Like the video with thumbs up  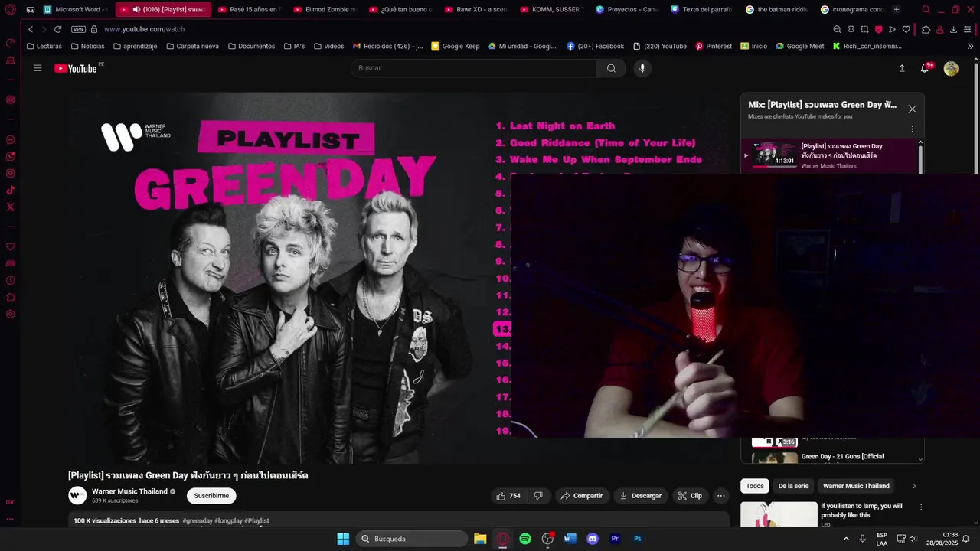click(508, 496)
